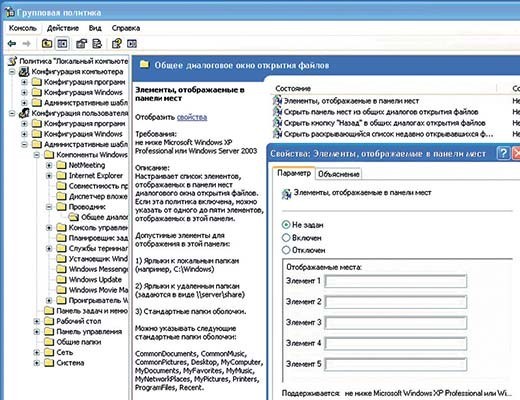Toggle the Show/Hide console tree icon

pos(62,44)
